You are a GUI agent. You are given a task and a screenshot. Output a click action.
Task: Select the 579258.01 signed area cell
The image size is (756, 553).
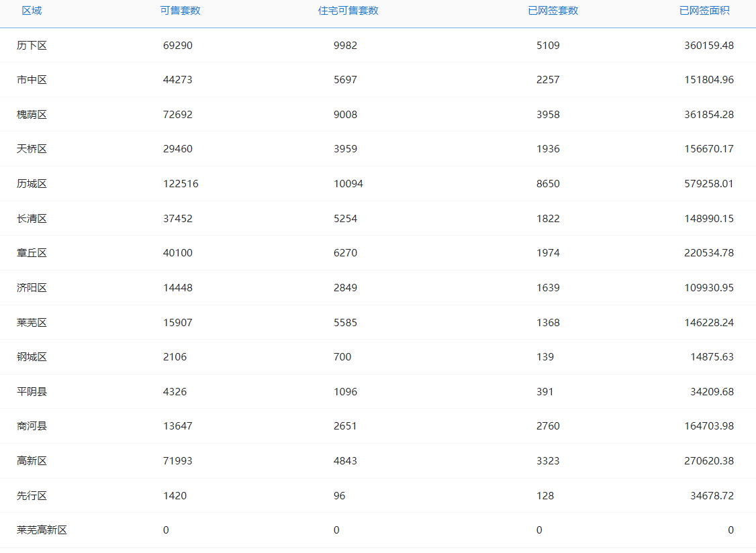(708, 184)
